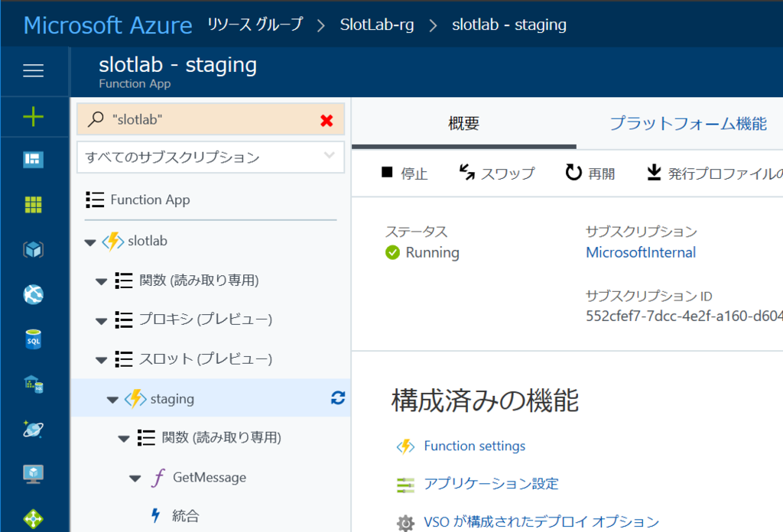Open All resources grid icon
This screenshot has height=532, width=783.
33,205
